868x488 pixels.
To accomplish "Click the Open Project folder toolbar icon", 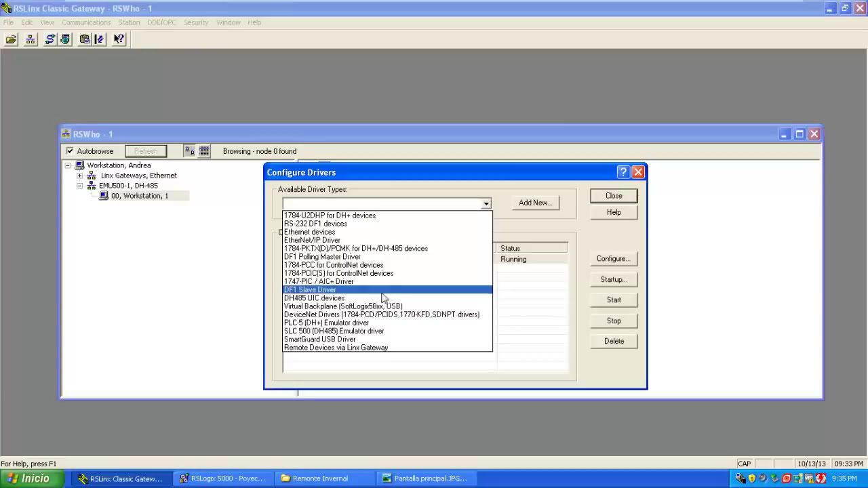I will tap(12, 39).
